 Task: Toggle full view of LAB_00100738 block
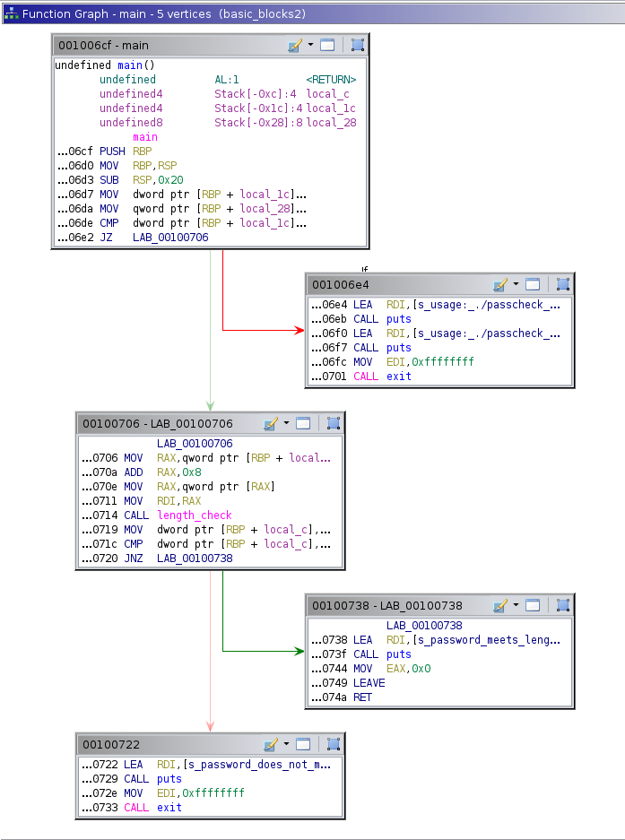(533, 606)
